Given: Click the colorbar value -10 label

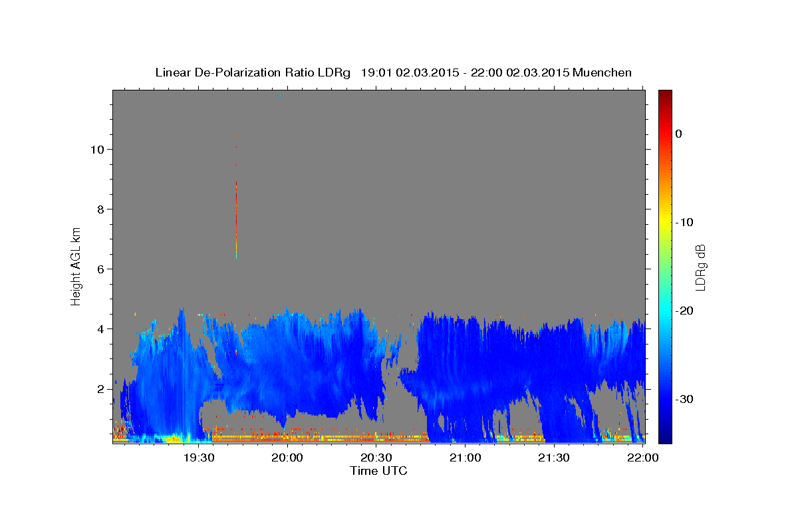Looking at the screenshot, I should tap(685, 222).
